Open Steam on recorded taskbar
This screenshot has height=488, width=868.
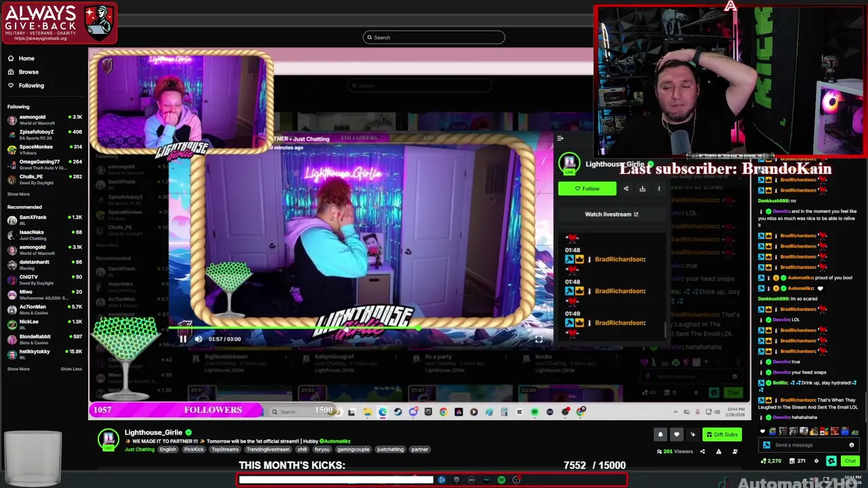tap(397, 411)
